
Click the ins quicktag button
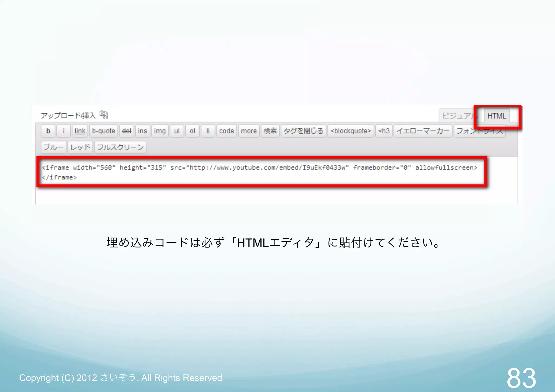click(x=143, y=131)
